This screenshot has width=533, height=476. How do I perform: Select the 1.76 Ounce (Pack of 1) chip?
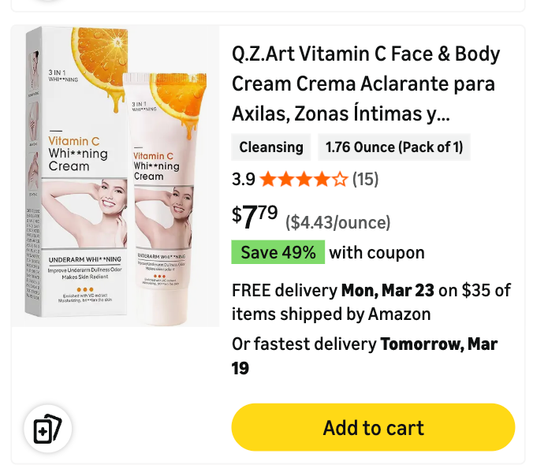(x=394, y=147)
